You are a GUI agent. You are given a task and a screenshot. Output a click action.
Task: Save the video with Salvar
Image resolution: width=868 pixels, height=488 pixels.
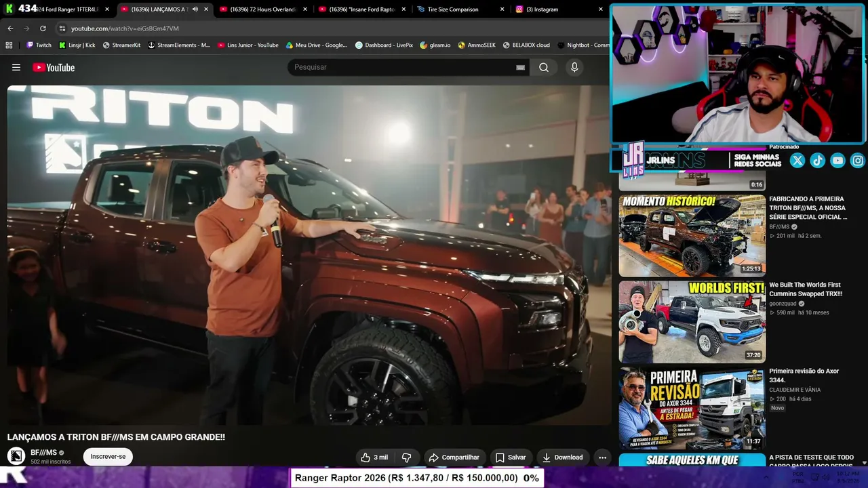pos(511,457)
